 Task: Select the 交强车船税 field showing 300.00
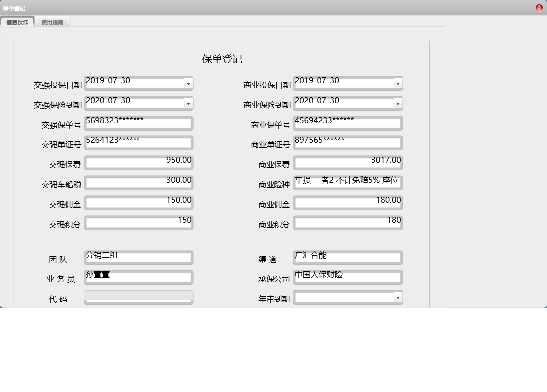(138, 183)
